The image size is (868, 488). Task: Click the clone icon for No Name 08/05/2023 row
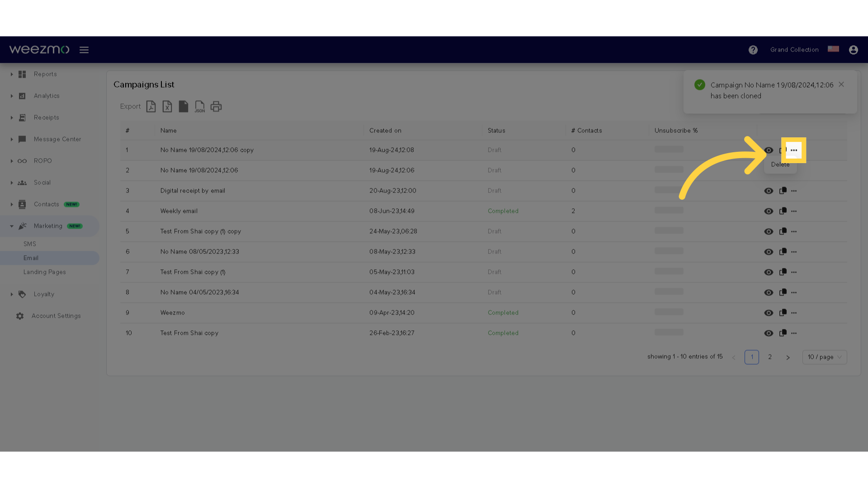click(783, 251)
